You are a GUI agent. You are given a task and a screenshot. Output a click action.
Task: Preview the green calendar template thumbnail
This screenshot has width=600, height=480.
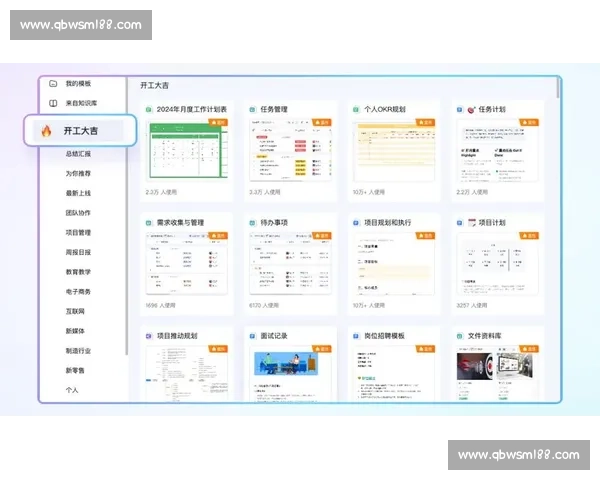pos(186,150)
